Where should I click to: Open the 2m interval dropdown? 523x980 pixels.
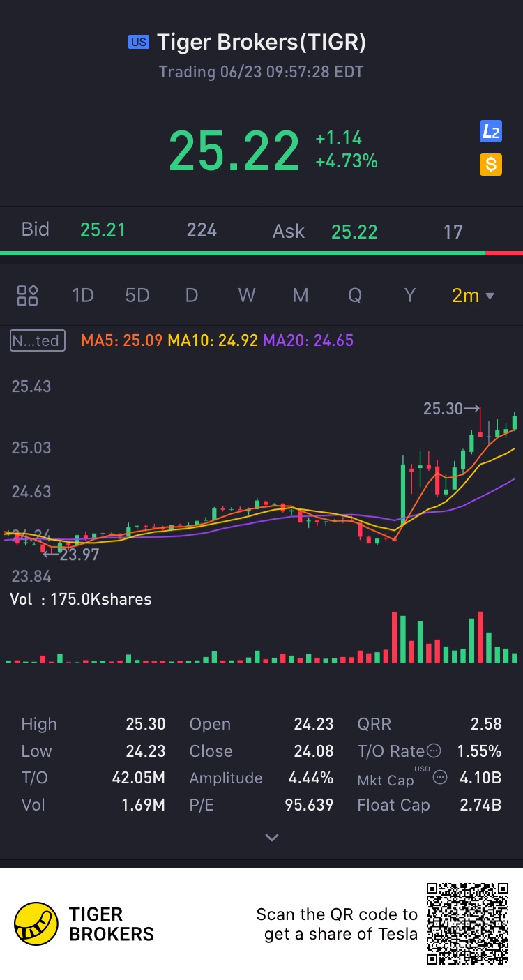click(x=473, y=295)
